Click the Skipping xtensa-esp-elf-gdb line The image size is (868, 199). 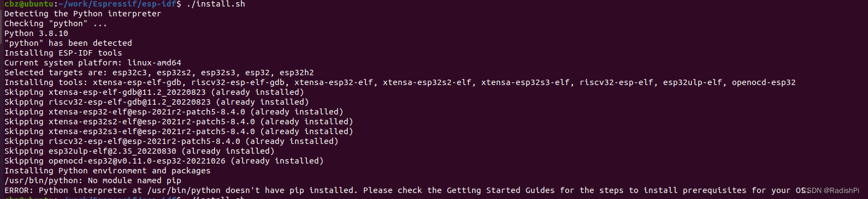pyautogui.click(x=154, y=92)
